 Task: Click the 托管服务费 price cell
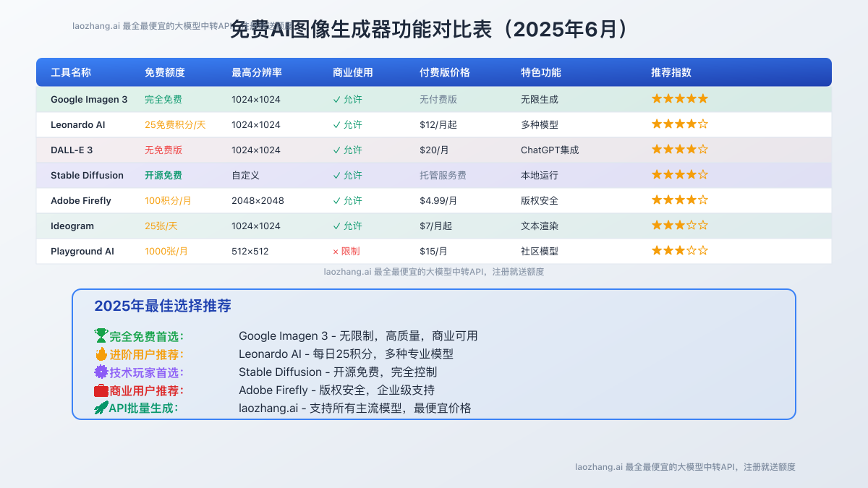pyautogui.click(x=443, y=175)
